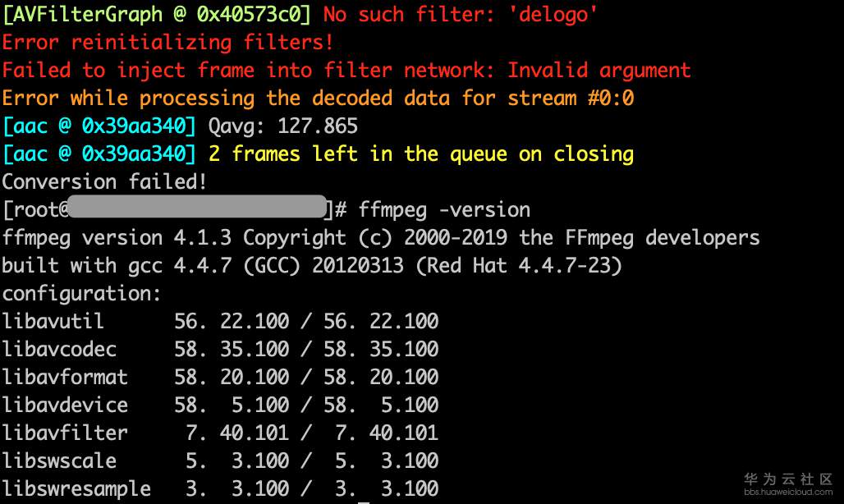The height and width of the screenshot is (504, 844).
Task: Click the 'ffmpeg version 4.1.3' copyright line
Action: pyautogui.click(x=380, y=237)
